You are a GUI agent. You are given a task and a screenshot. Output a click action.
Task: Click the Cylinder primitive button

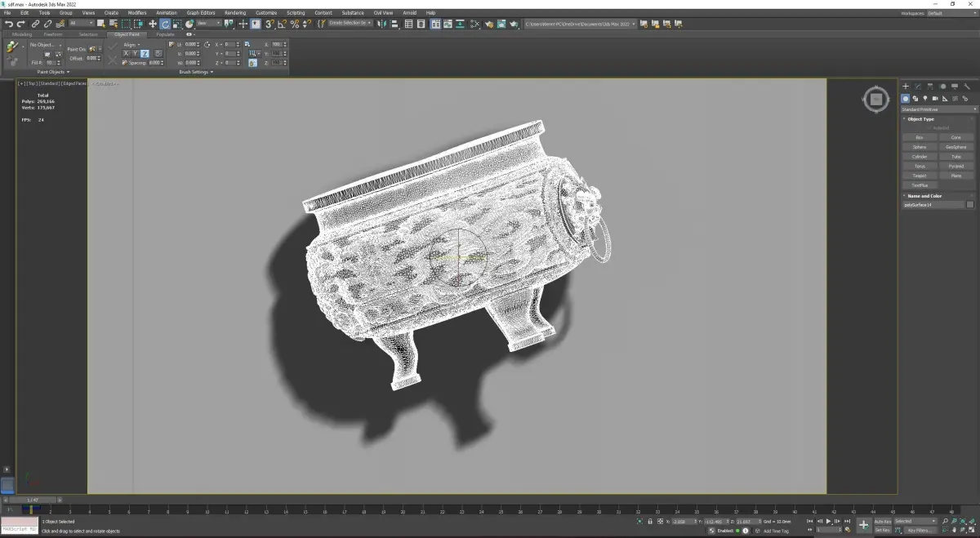point(920,157)
